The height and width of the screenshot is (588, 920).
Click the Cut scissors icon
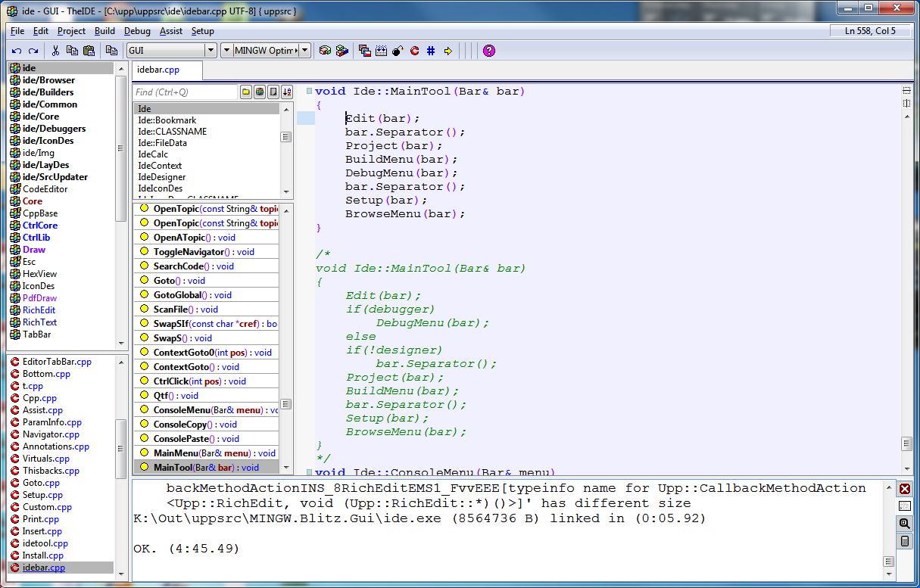tap(55, 51)
